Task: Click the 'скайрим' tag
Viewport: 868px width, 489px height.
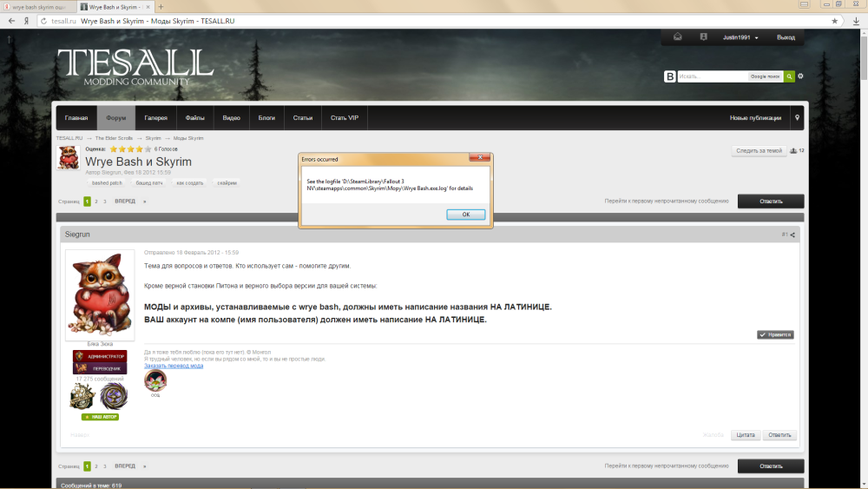Action: (227, 182)
